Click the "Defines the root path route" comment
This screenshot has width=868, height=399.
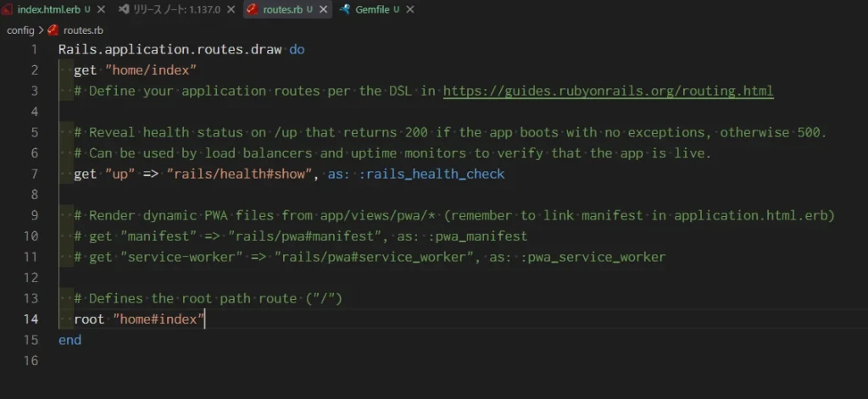[x=209, y=299]
